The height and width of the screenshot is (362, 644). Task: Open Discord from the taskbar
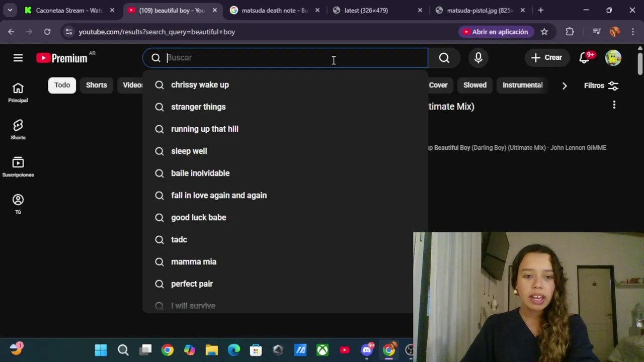point(367,350)
